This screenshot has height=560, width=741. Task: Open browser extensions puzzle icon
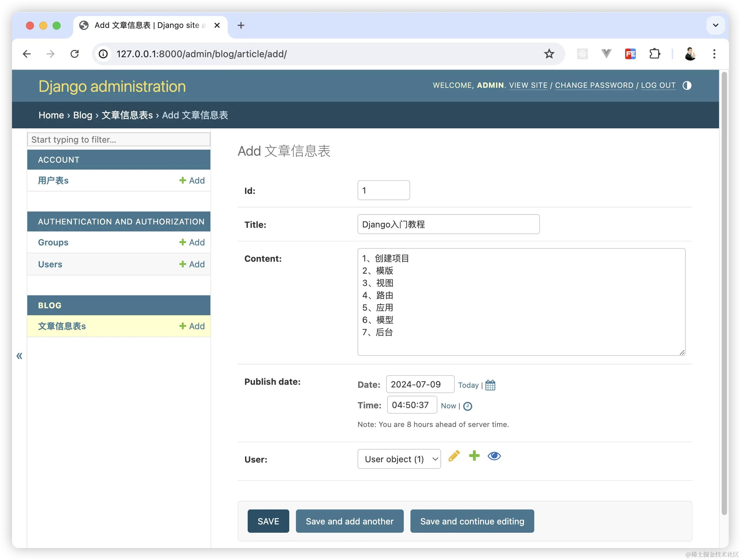click(x=654, y=54)
